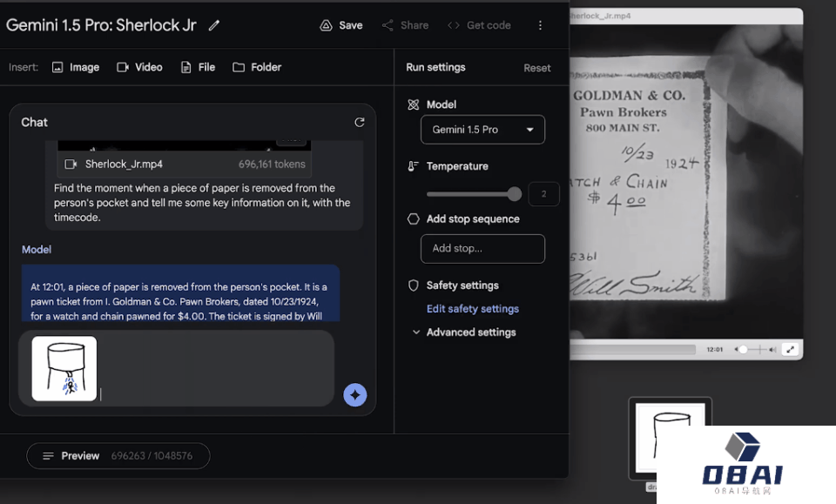836x504 pixels.
Task: Click the Safety settings shield icon
Action: (x=413, y=286)
